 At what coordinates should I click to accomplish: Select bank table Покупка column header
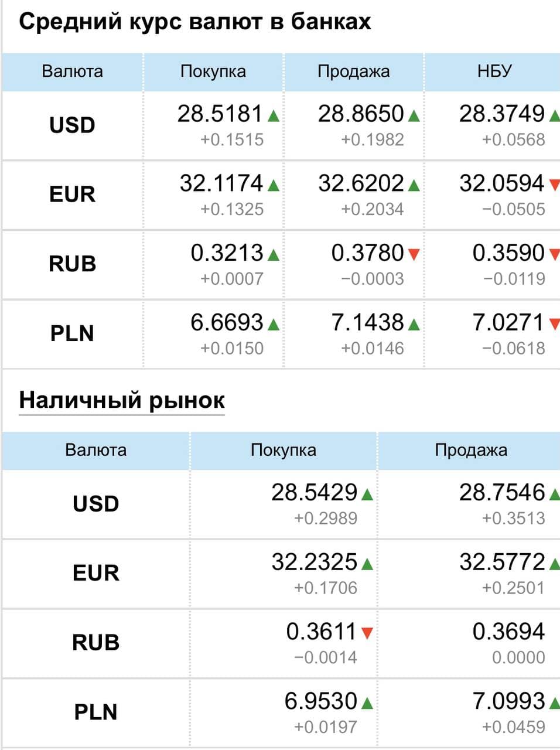click(x=213, y=71)
